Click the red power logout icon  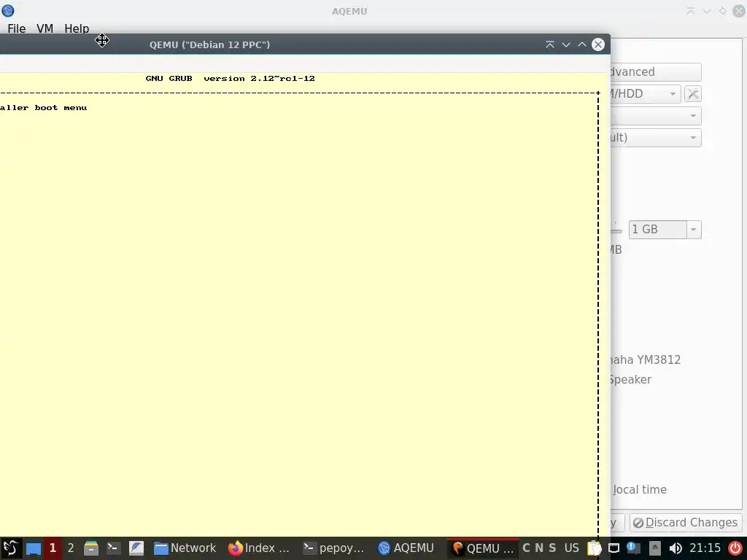click(x=735, y=548)
